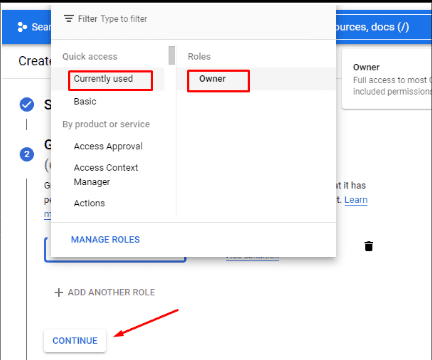Select Currently used under Quick access
The image size is (432, 360).
108,79
